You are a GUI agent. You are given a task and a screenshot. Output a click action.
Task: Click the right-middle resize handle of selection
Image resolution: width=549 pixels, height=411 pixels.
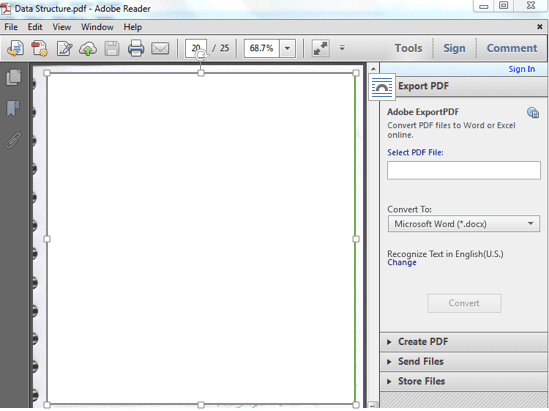pos(356,239)
